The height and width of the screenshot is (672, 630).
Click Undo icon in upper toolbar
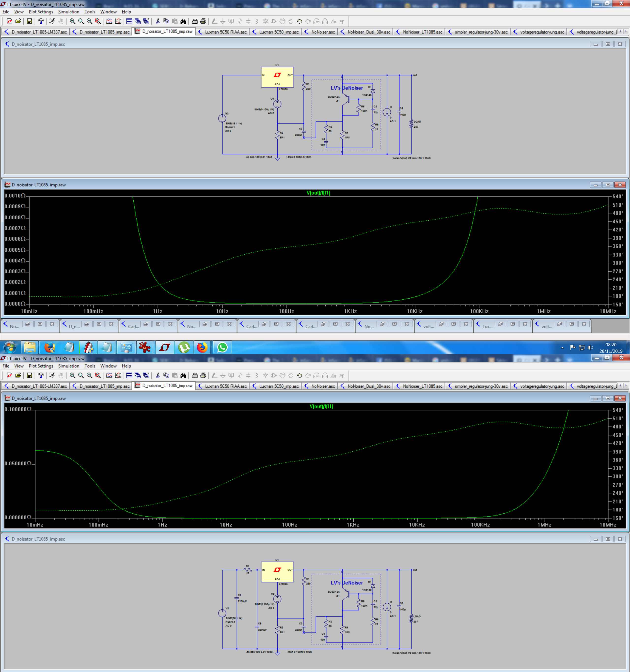point(299,21)
